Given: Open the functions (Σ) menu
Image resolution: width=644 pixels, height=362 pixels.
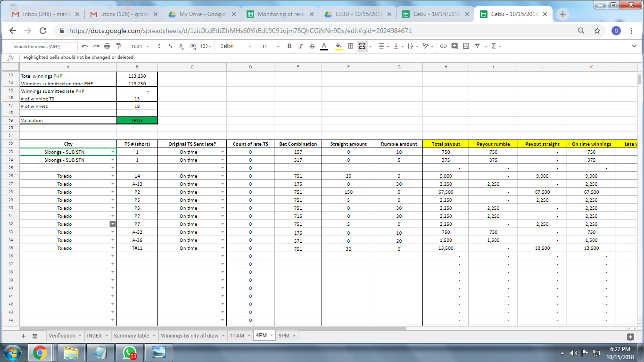Looking at the screenshot, I should tap(493, 46).
